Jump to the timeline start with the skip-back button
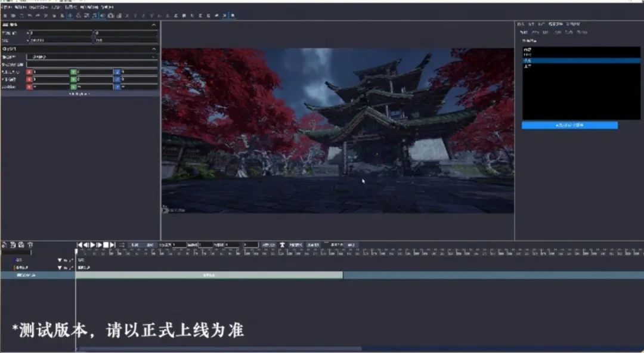 click(x=80, y=244)
